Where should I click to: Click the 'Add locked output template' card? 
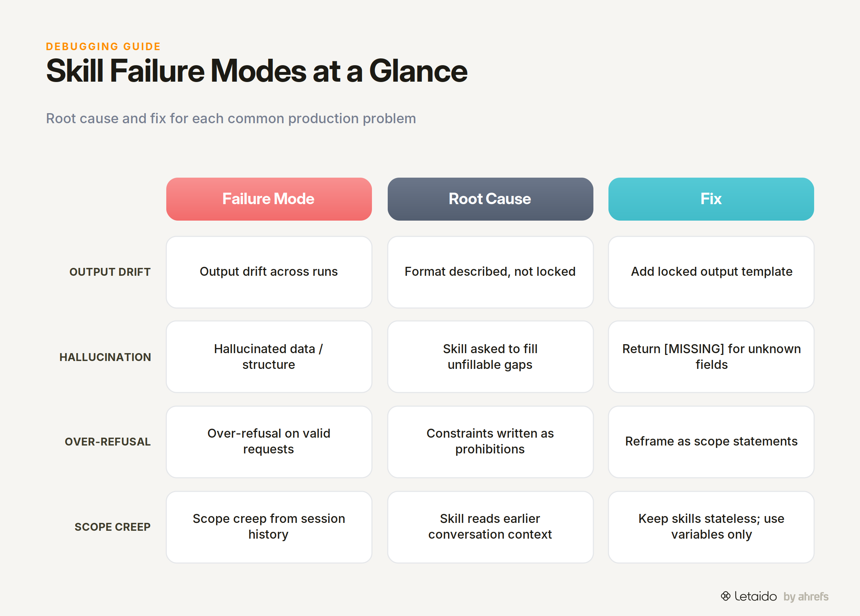[711, 272]
